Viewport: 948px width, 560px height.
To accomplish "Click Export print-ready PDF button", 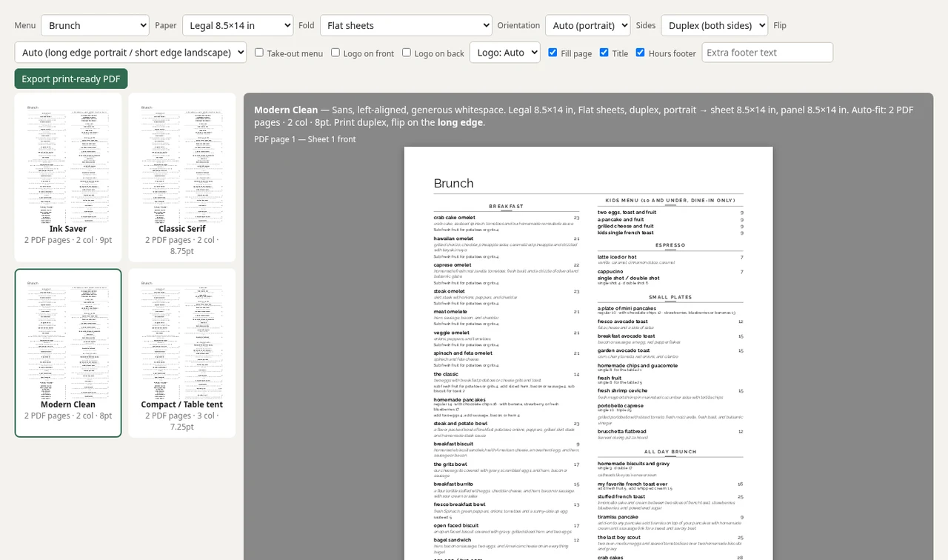I will 71,79.
